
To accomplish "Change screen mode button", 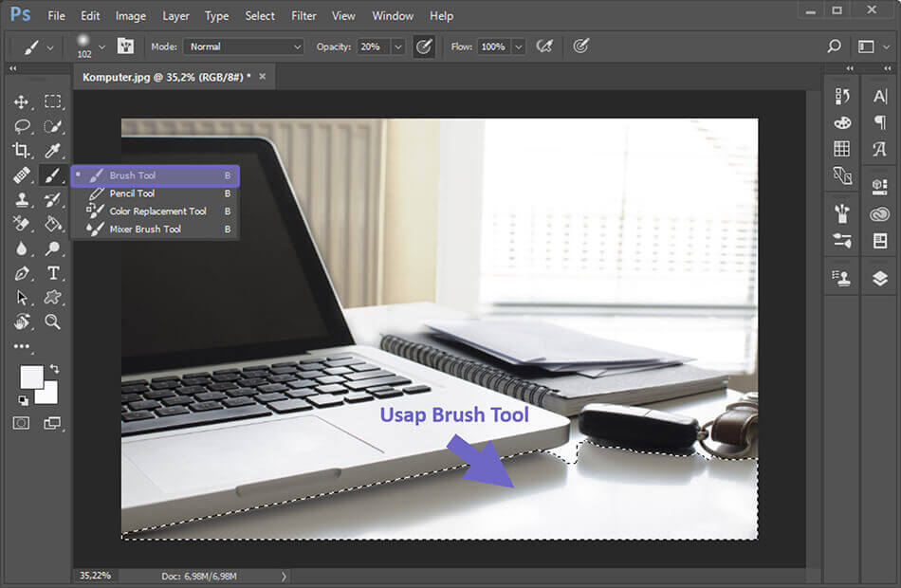I will [52, 424].
